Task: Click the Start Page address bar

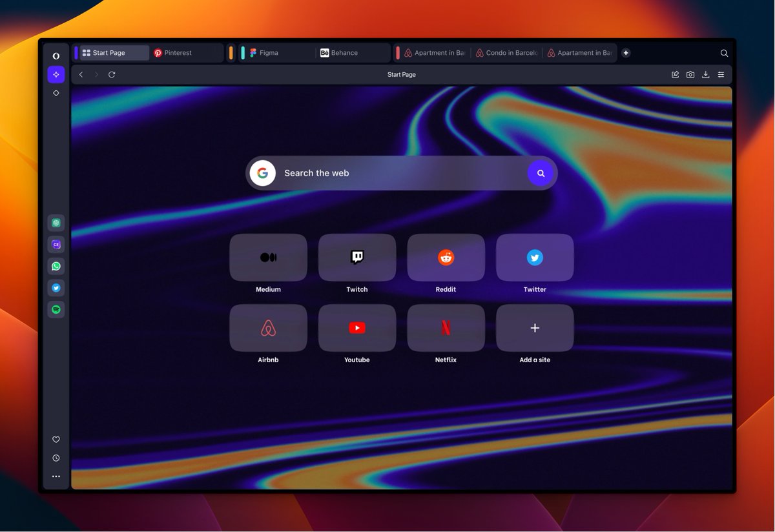Action: click(401, 74)
